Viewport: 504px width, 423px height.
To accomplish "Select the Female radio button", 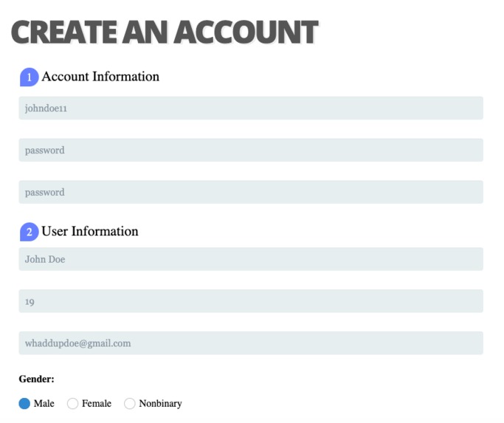I will (72, 403).
